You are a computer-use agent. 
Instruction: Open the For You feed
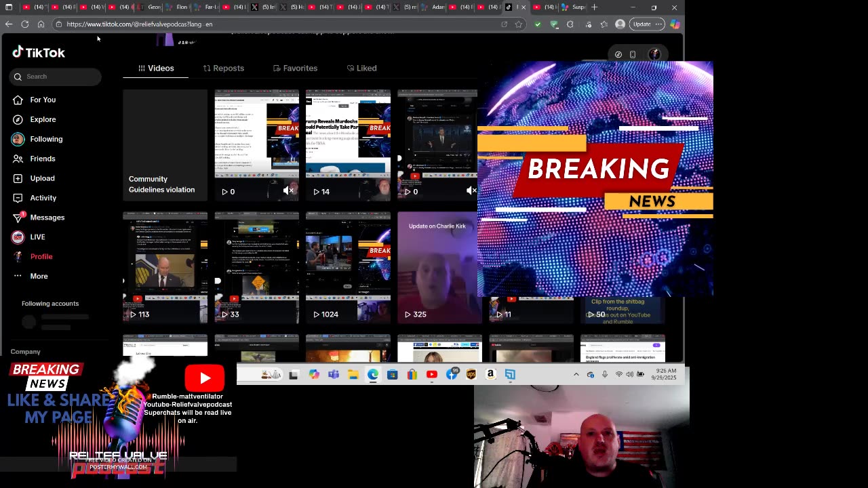pos(43,100)
